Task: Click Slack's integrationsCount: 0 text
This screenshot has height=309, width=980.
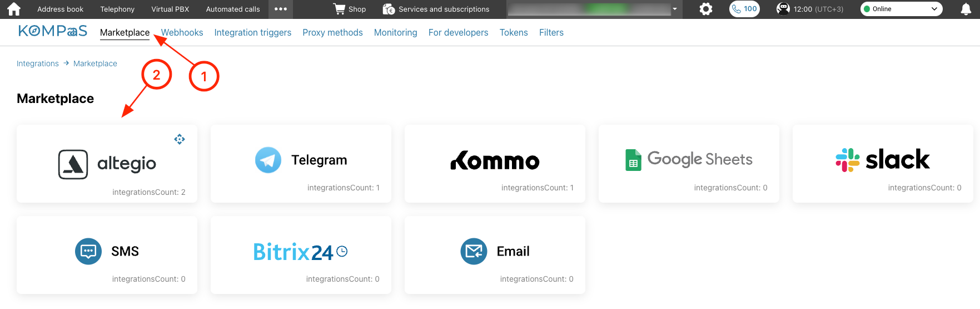Action: click(924, 188)
